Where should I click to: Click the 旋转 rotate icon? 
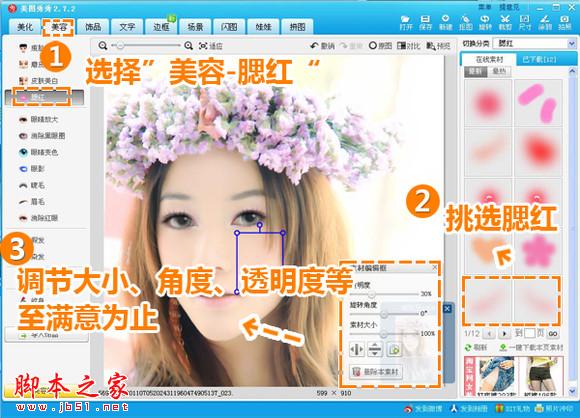click(x=485, y=23)
